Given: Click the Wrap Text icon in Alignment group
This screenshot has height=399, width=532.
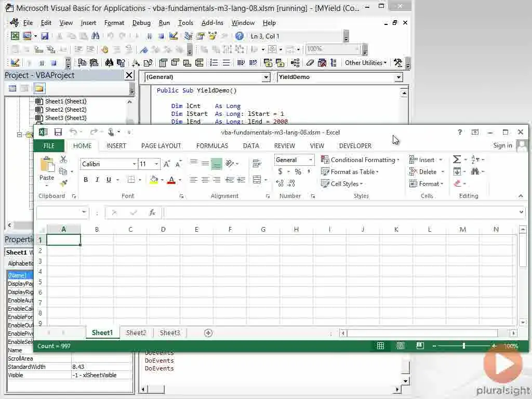Looking at the screenshot, I should tap(257, 164).
